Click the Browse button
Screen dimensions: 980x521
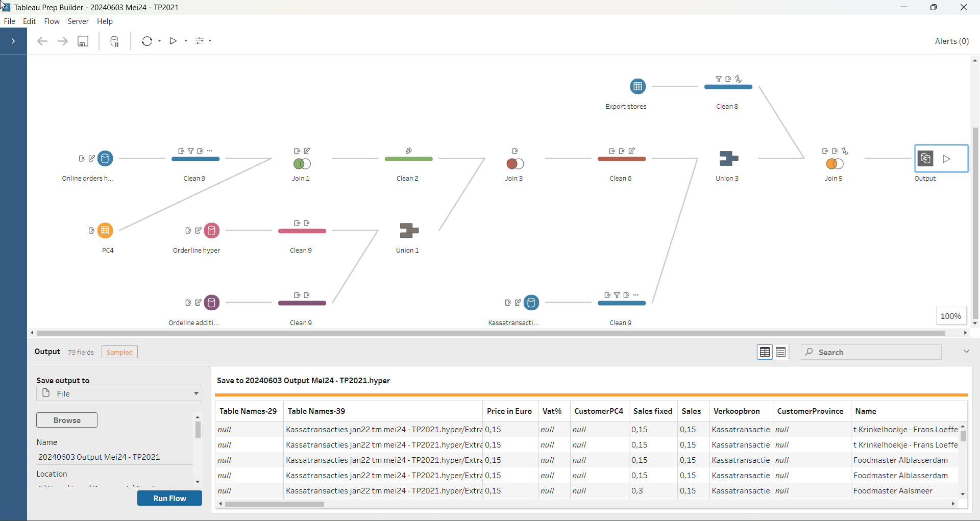[x=67, y=420]
